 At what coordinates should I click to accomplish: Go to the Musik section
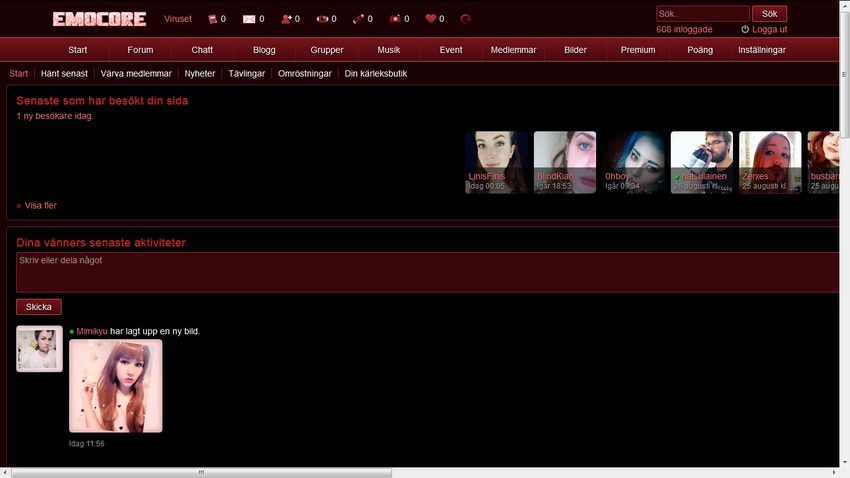pyautogui.click(x=389, y=50)
